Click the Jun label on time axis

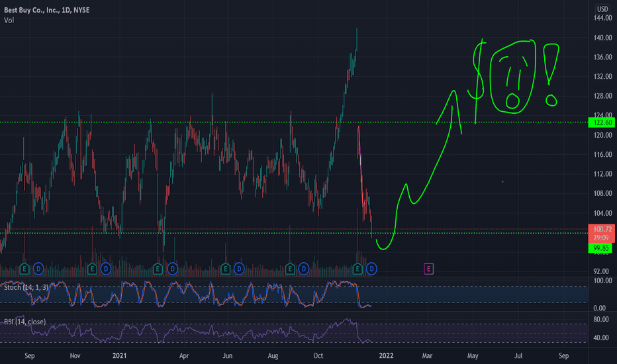(x=228, y=356)
